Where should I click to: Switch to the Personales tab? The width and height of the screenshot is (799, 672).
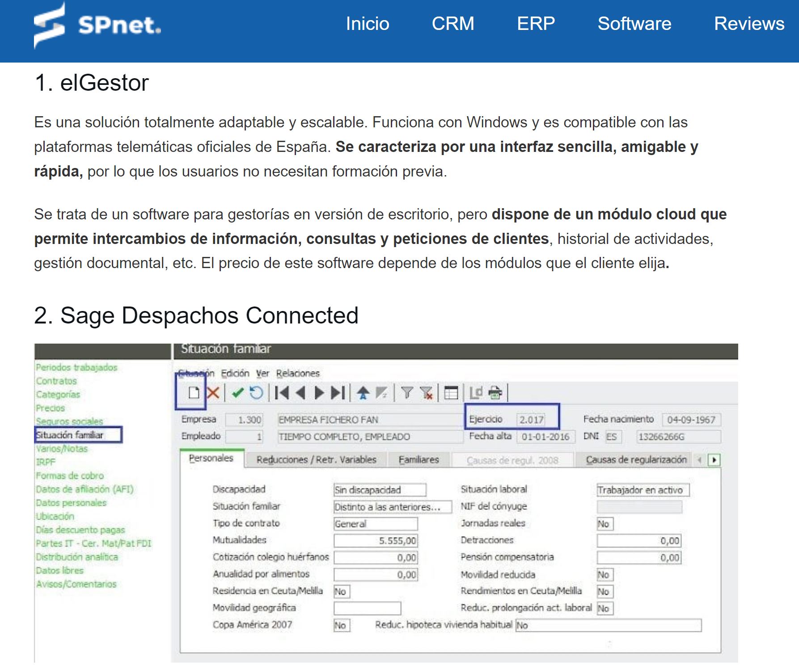[x=211, y=458]
